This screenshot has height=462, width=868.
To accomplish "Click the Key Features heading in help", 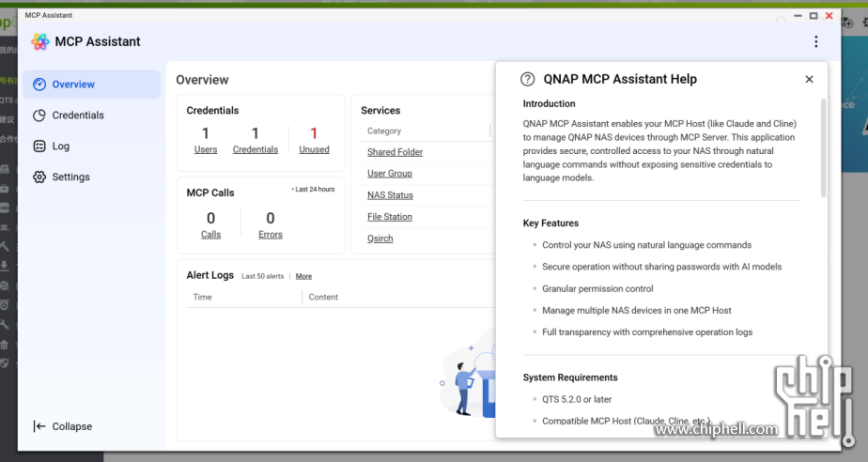I will (550, 223).
